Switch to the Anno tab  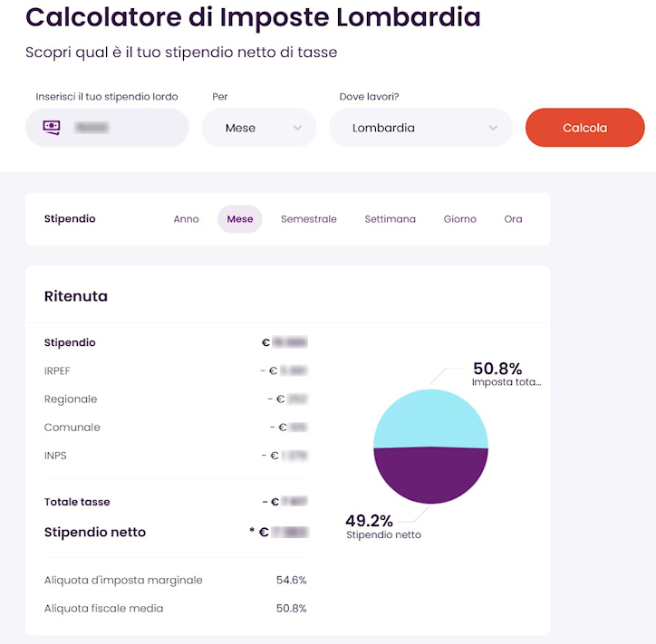coord(186,219)
